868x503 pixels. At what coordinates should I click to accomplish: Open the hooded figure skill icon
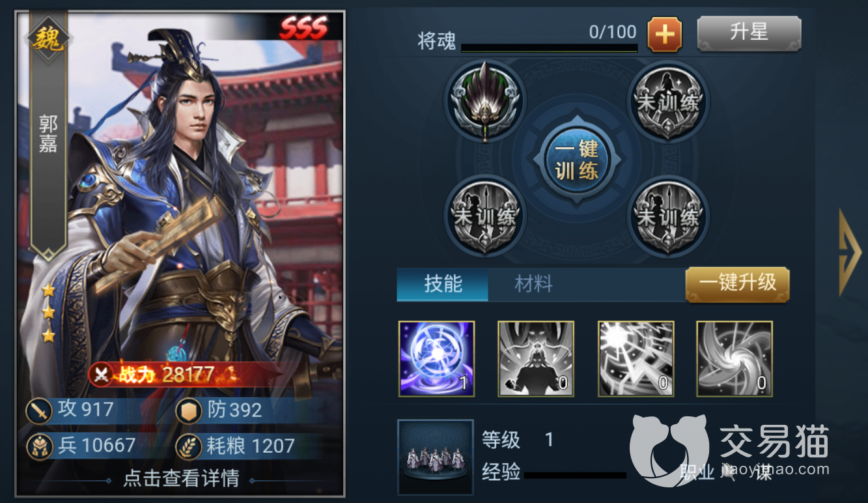point(536,358)
